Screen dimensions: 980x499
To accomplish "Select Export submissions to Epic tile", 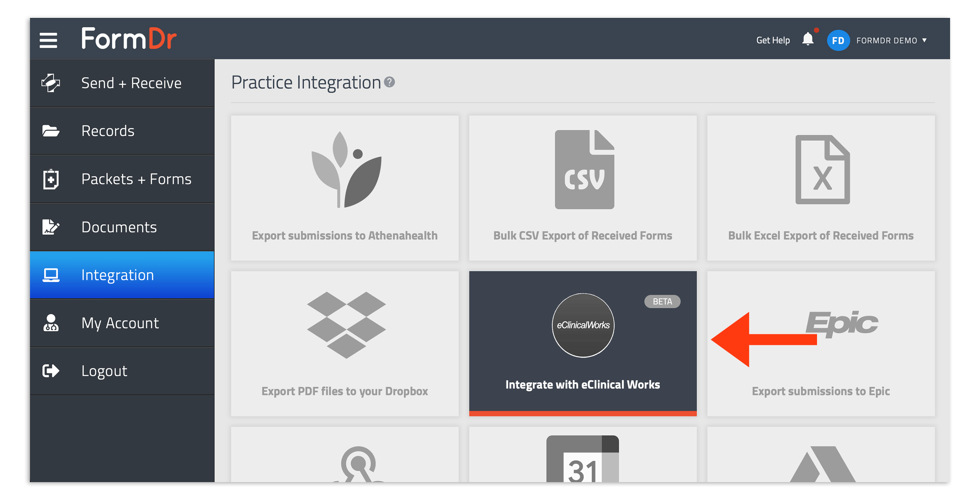I will pos(821,343).
